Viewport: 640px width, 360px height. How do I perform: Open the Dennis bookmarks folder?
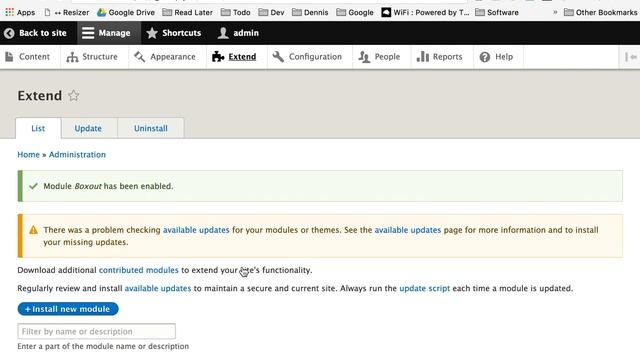310,12
